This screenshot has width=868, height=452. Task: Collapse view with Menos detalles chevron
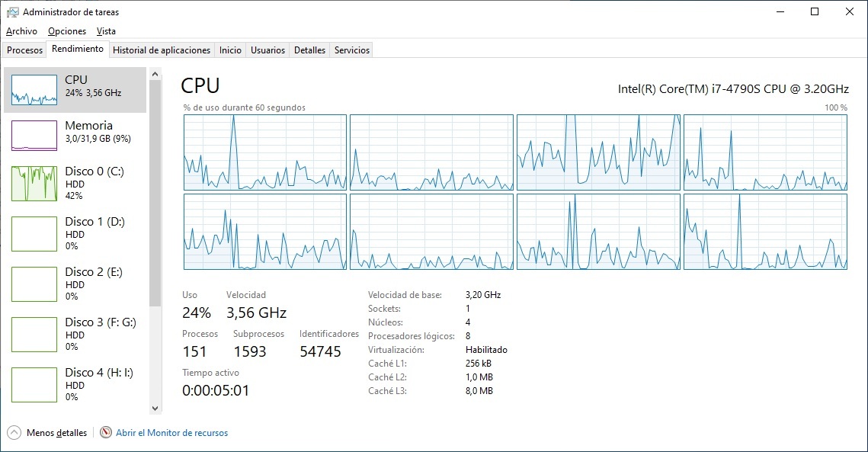pos(14,433)
